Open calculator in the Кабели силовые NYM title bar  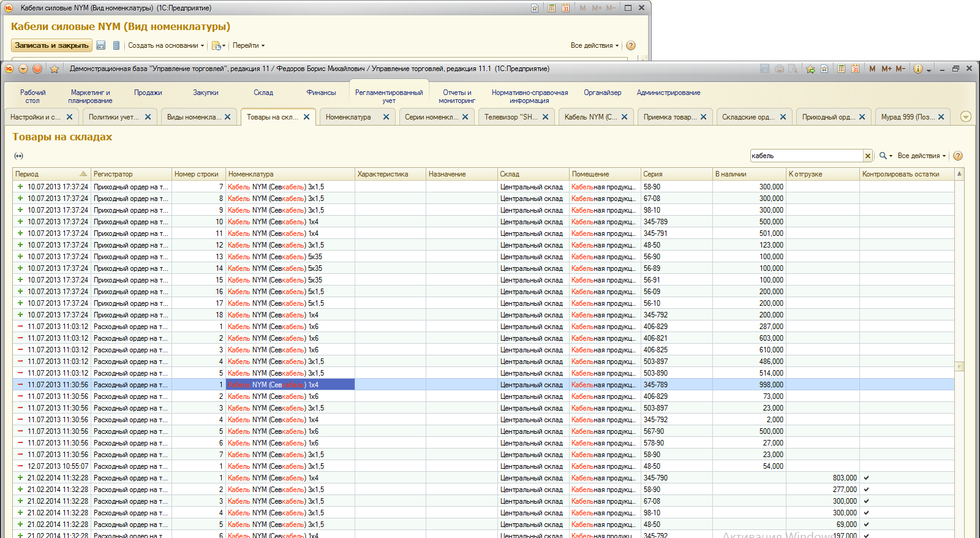(x=552, y=8)
